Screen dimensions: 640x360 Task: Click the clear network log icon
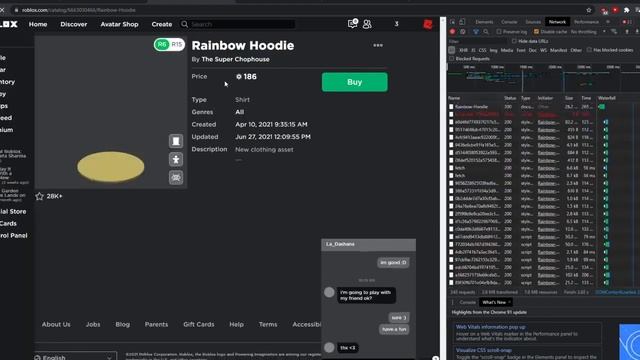pyautogui.click(x=462, y=31)
